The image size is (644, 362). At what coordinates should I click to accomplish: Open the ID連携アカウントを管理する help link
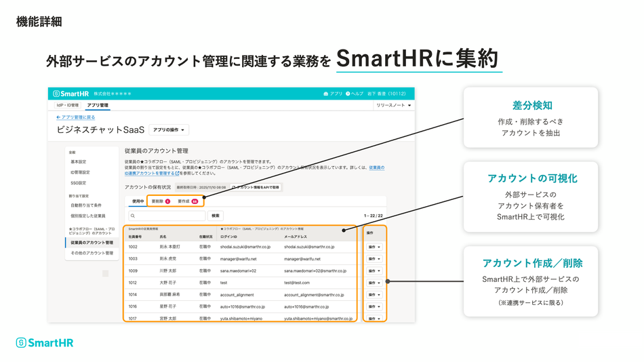(x=152, y=174)
